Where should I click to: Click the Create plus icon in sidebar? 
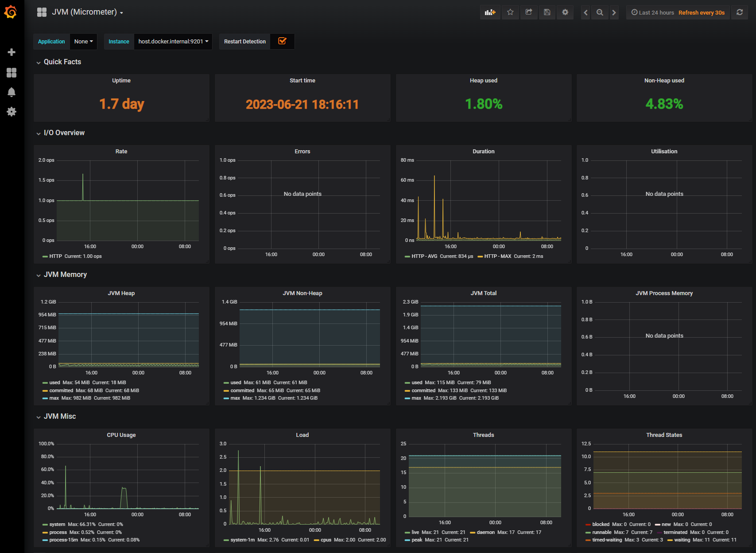click(12, 52)
